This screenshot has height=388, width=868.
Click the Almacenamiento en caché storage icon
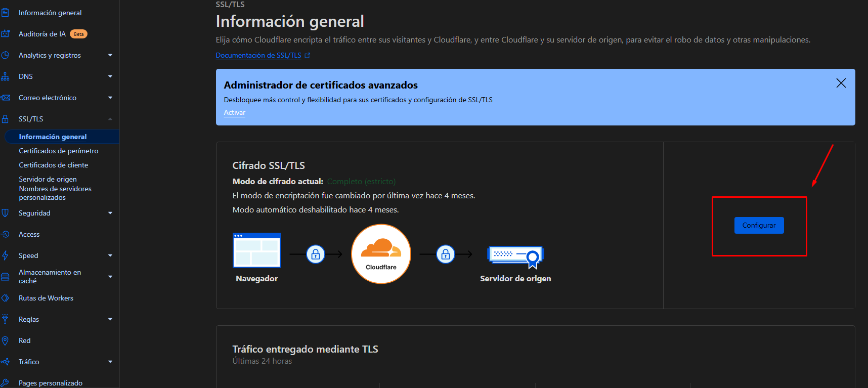pos(5,277)
